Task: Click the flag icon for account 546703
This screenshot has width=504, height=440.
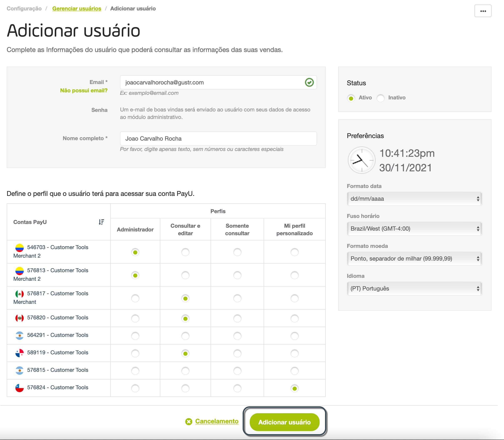Action: click(x=19, y=247)
